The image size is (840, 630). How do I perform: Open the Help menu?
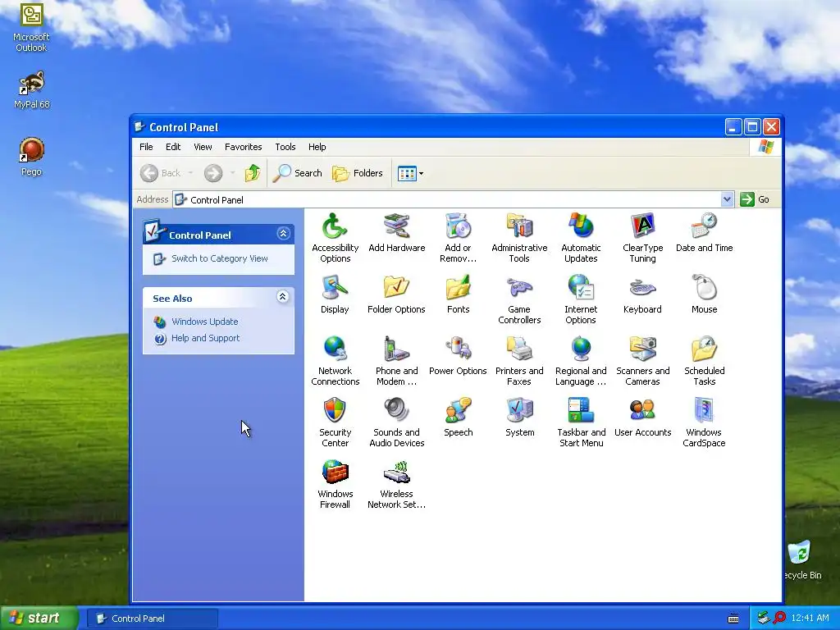click(x=317, y=147)
